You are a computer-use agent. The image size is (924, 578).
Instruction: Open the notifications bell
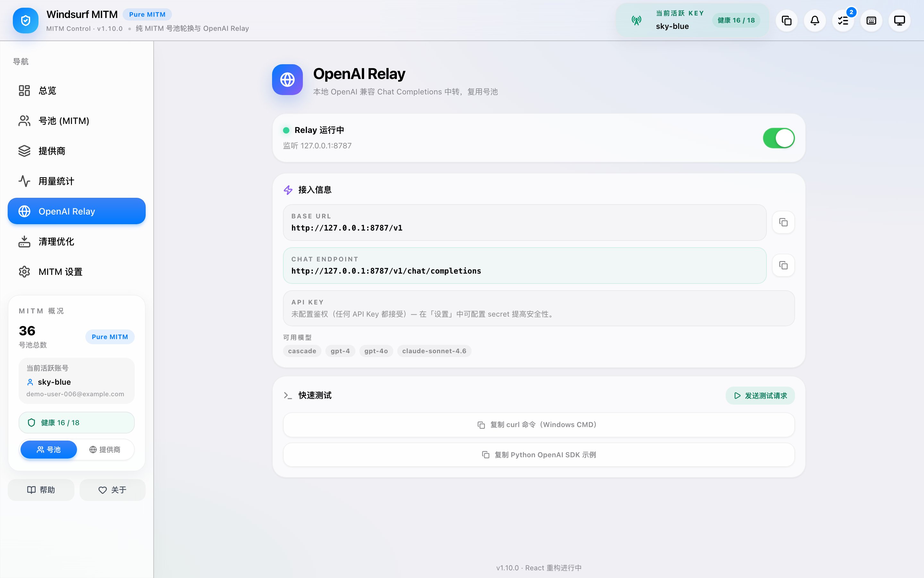(x=815, y=21)
